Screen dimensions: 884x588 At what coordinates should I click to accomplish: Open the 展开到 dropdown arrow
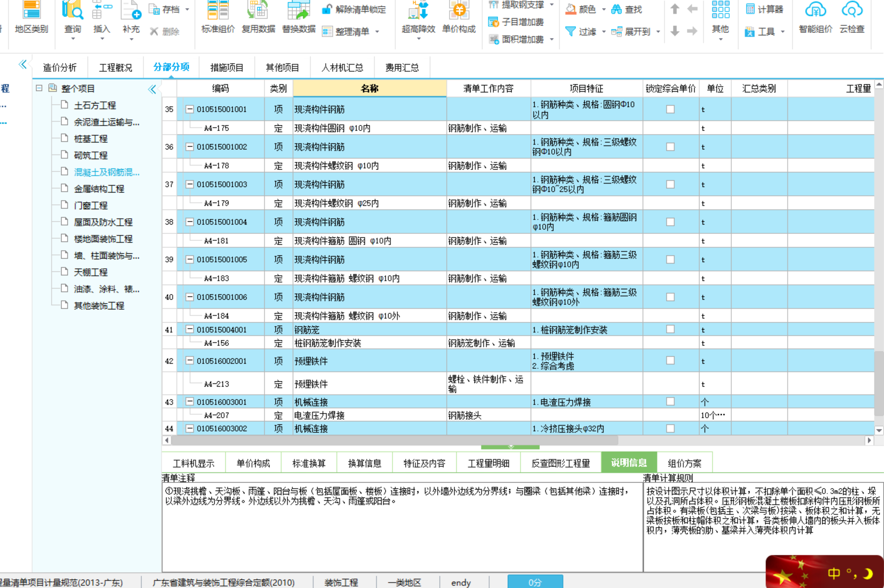(658, 32)
